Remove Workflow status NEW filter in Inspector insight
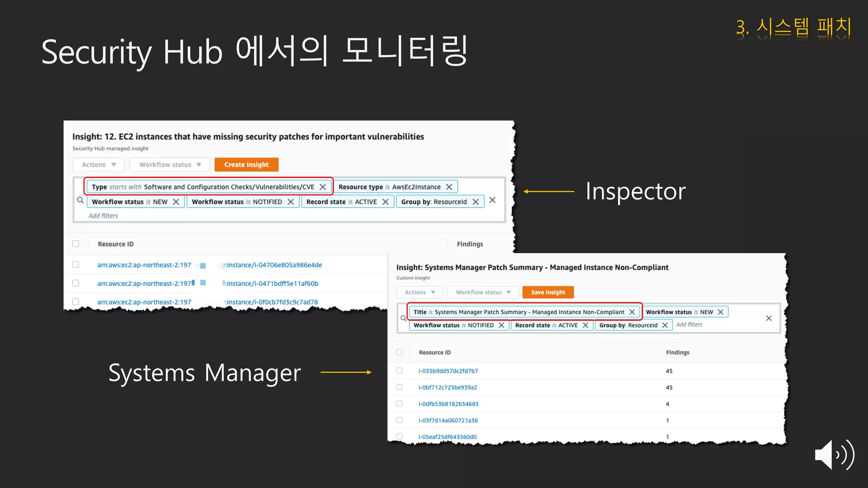The image size is (868, 488). 176,202
